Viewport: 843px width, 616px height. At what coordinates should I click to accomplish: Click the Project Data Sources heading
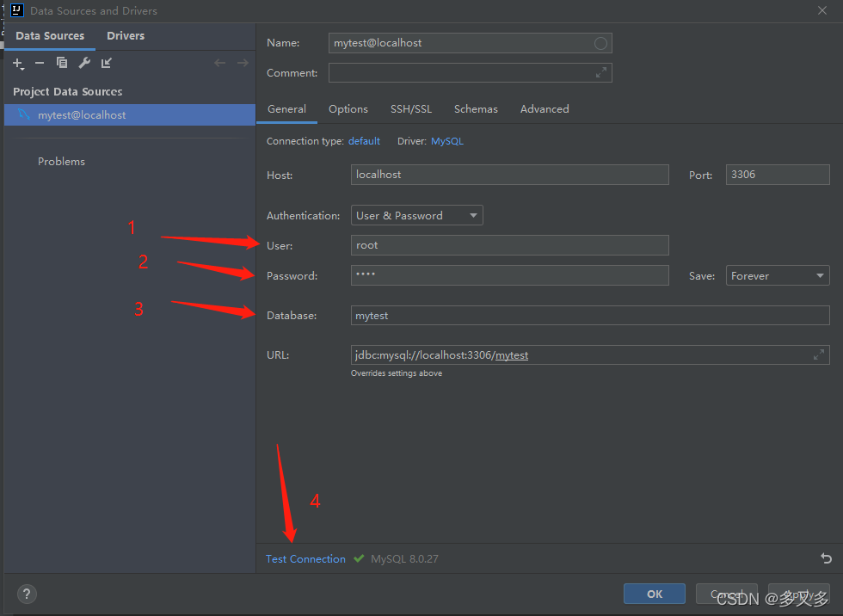point(68,92)
